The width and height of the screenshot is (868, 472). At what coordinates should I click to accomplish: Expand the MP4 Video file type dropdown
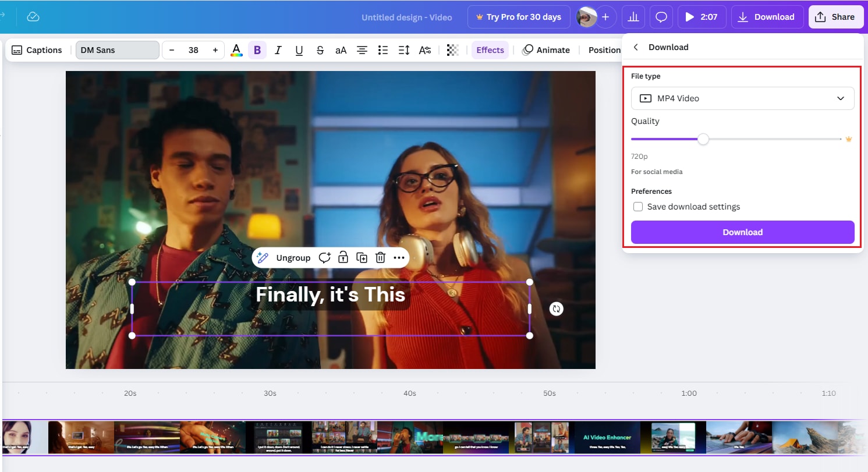(742, 98)
